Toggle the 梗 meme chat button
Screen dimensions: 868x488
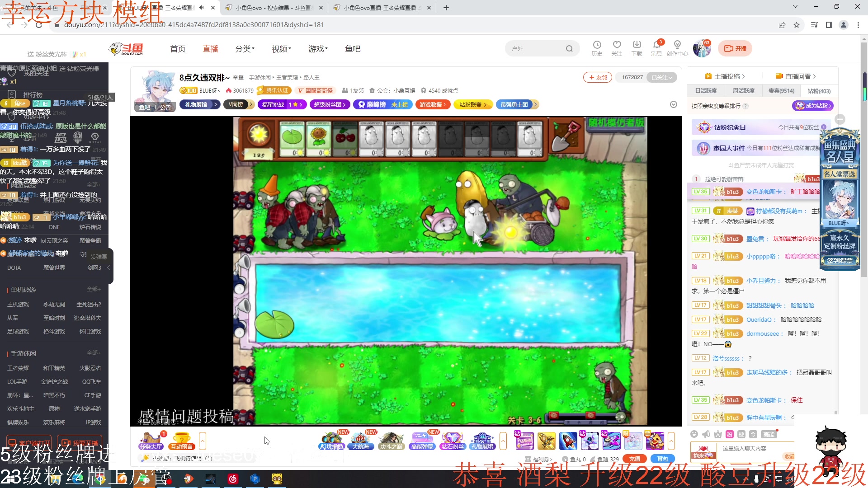coord(741,434)
